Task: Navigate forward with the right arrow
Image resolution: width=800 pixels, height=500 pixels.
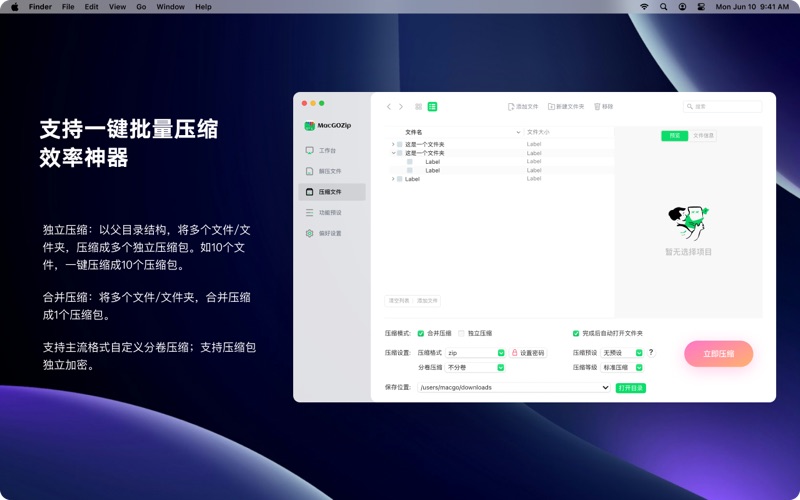Action: click(x=401, y=107)
